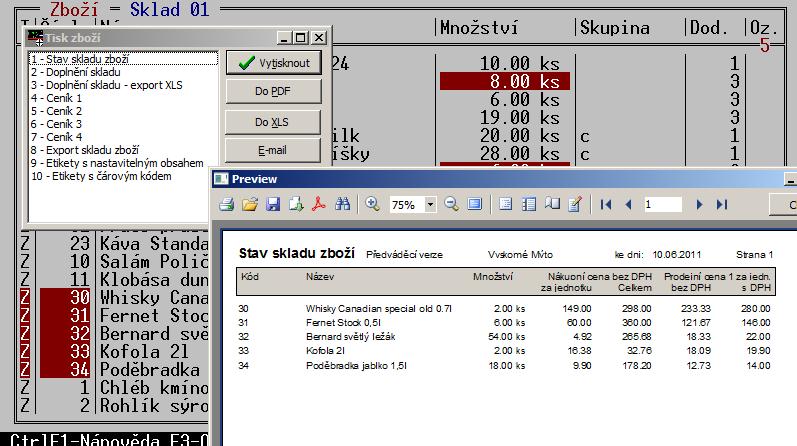Open Find with the binoculars icon

click(x=343, y=204)
